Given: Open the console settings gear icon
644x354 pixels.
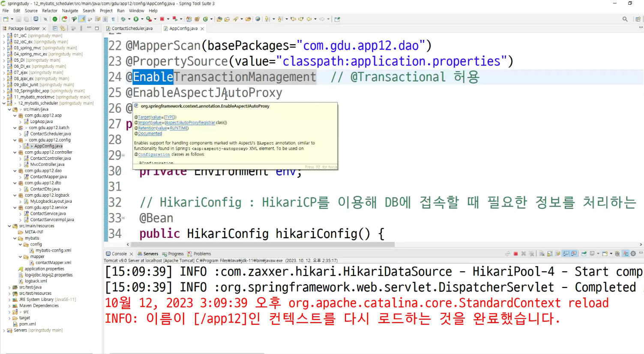Looking at the screenshot, I should click(633, 254).
